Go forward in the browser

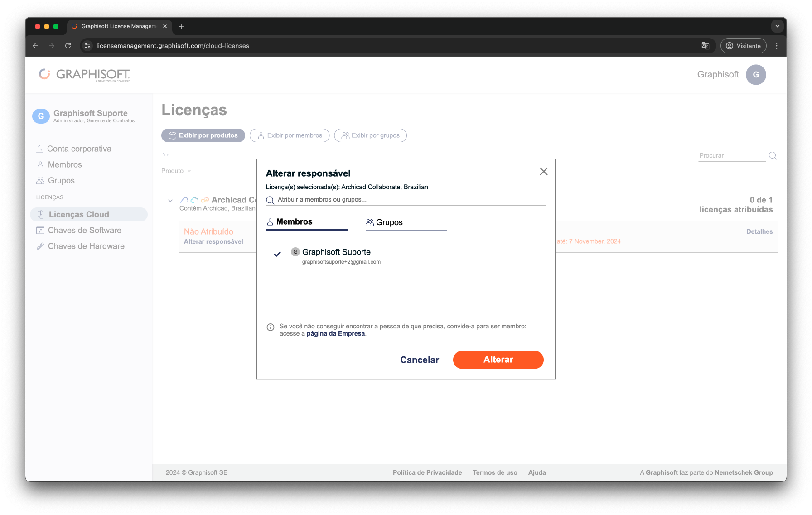pyautogui.click(x=52, y=46)
